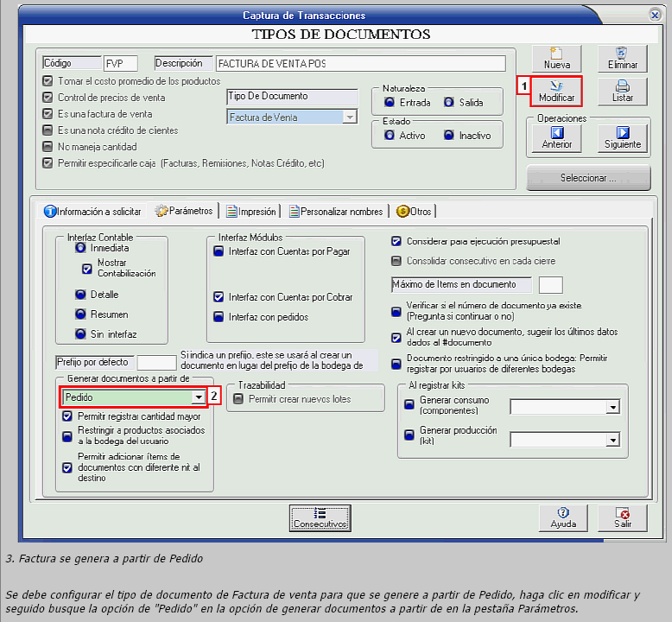672x622 pixels.
Task: Open Consecutivos list icon button
Action: coord(320,517)
